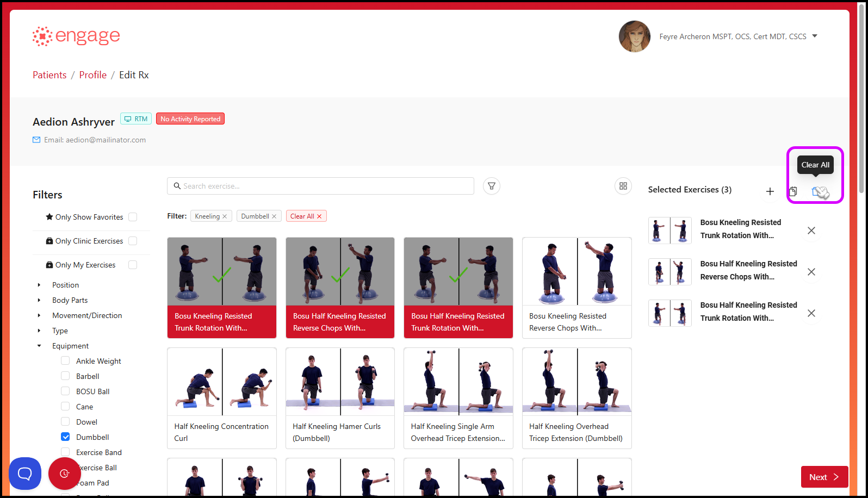Deselect Bosu Kneeling Resisted Trunk Rotation card
This screenshot has height=498, width=868.
[x=222, y=288]
